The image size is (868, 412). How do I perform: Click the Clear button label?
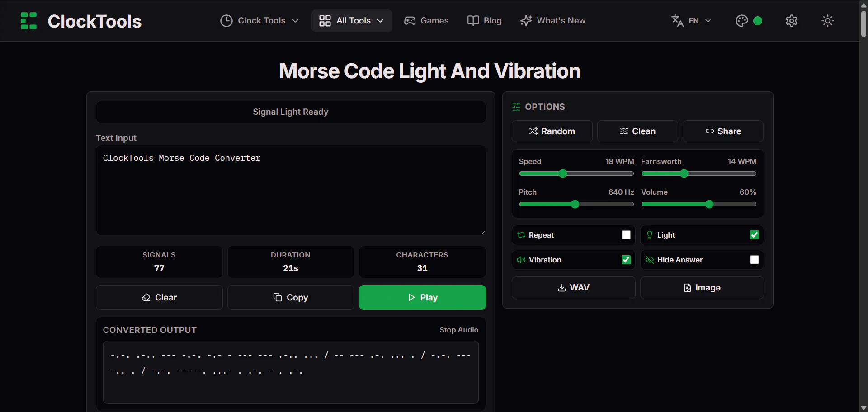tap(166, 297)
